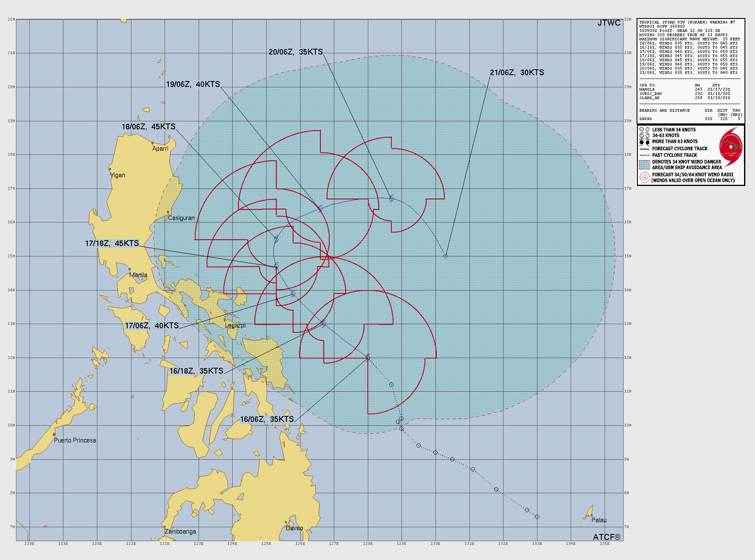Click the current 16/06Z storm position marker
The width and height of the screenshot is (755, 560).
368,358
